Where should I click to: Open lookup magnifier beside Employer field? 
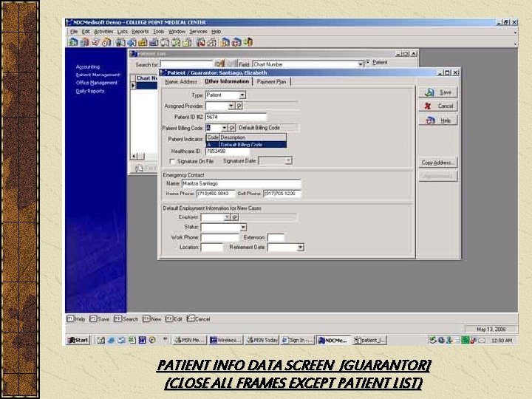(235, 217)
